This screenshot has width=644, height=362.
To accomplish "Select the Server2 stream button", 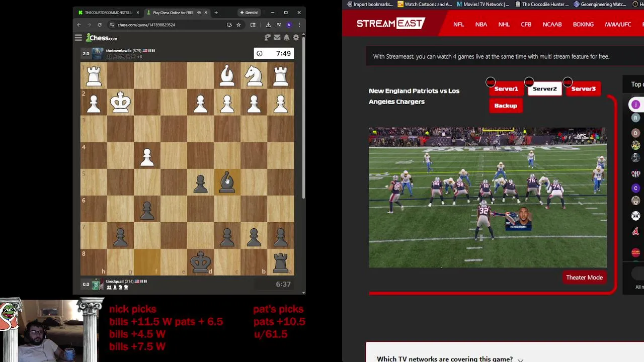I will point(544,89).
